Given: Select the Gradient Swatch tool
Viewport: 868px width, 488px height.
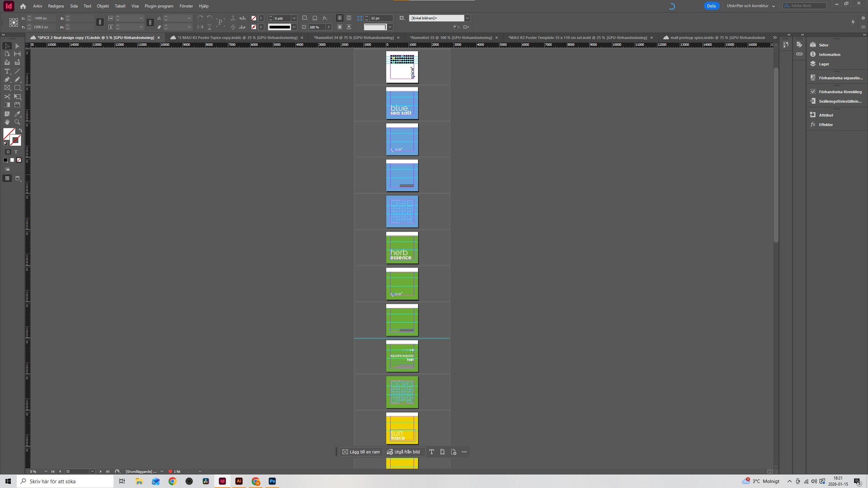Looking at the screenshot, I should point(7,105).
